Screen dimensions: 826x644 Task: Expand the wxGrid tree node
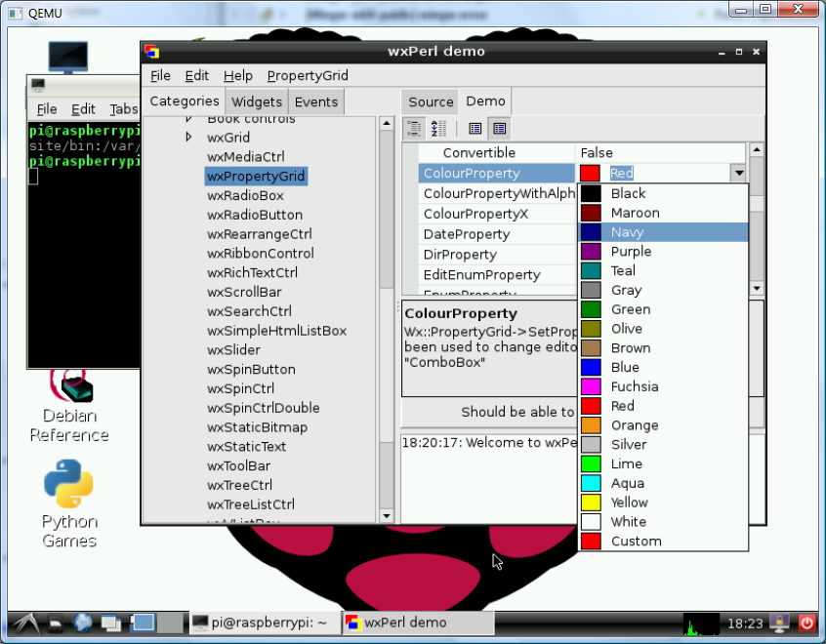click(189, 137)
